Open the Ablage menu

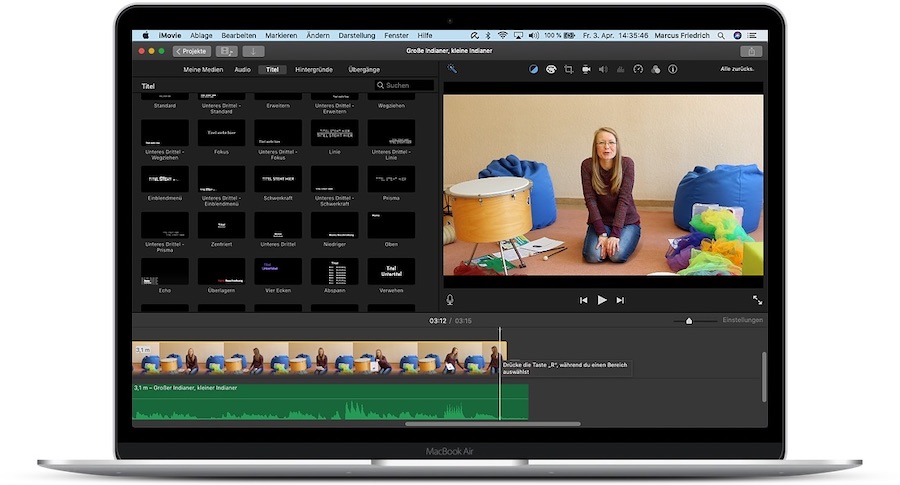[201, 36]
